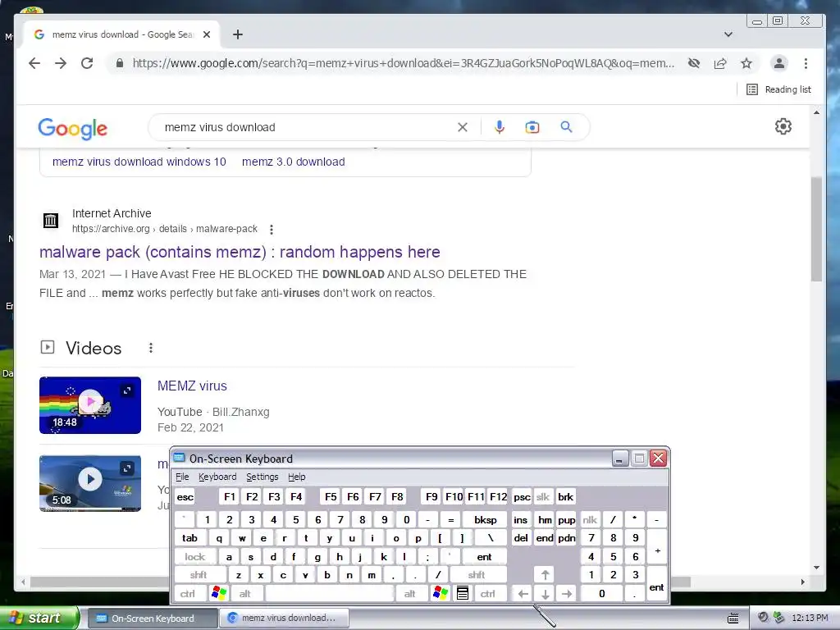840x630 pixels.
Task: Click the tab key on the keyboard
Action: [x=189, y=538]
